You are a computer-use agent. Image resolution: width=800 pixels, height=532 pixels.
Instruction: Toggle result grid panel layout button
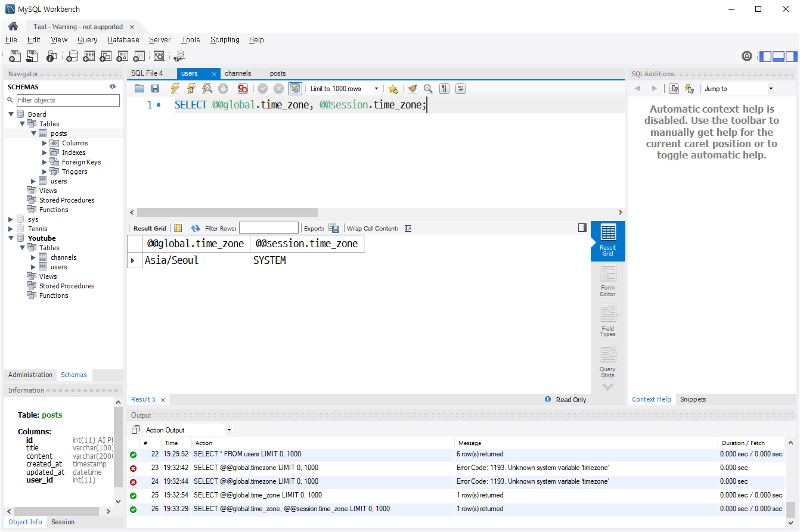tap(582, 228)
